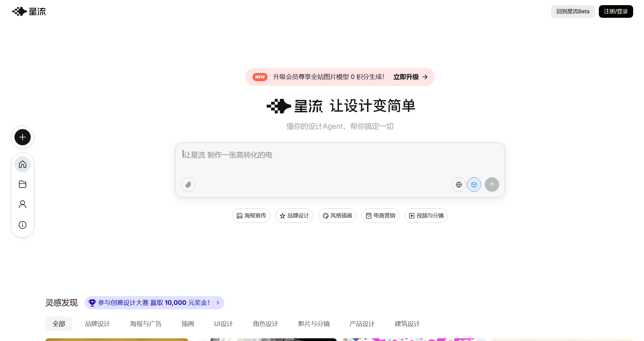Click the paperclip attachment icon
The width and height of the screenshot is (644, 341).
pyautogui.click(x=188, y=185)
